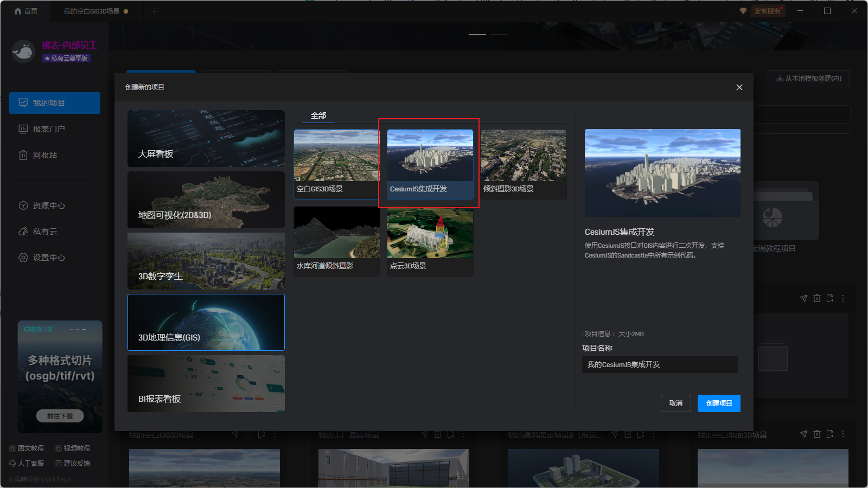Pick the 点云3D场景 template
The image size is (868, 488).
(430, 241)
